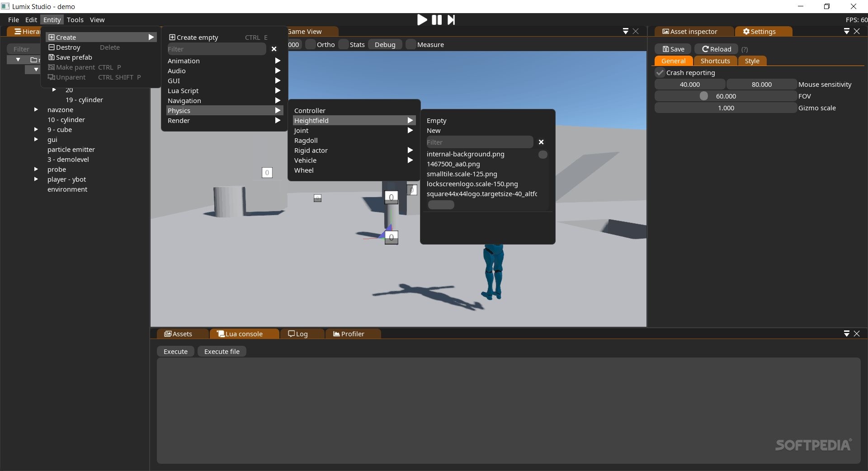Image resolution: width=868 pixels, height=471 pixels.
Task: Step to the next frame
Action: (451, 20)
